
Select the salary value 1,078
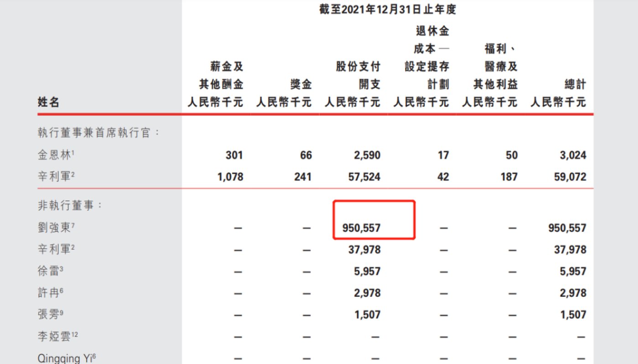click(230, 177)
